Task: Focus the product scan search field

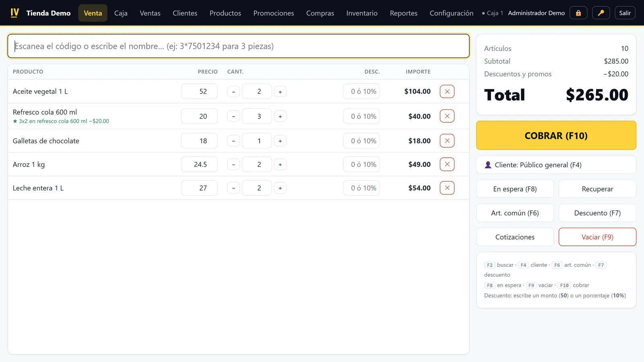Action: (x=239, y=46)
